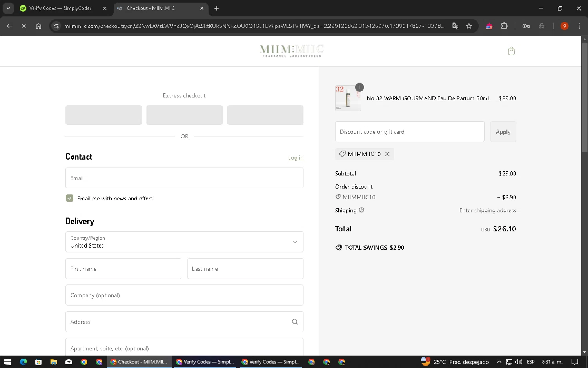The width and height of the screenshot is (588, 368).
Task: Click the third express checkout button
Action: 265,115
